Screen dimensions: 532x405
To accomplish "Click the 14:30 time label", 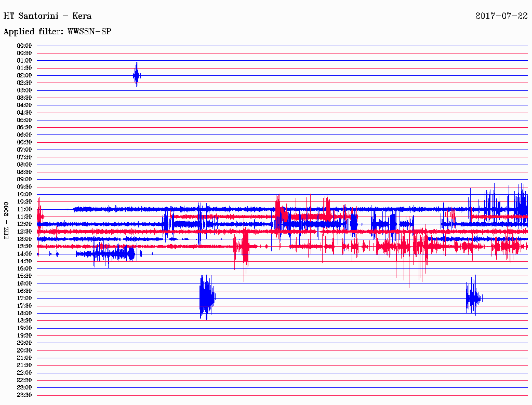I will coord(24,261).
